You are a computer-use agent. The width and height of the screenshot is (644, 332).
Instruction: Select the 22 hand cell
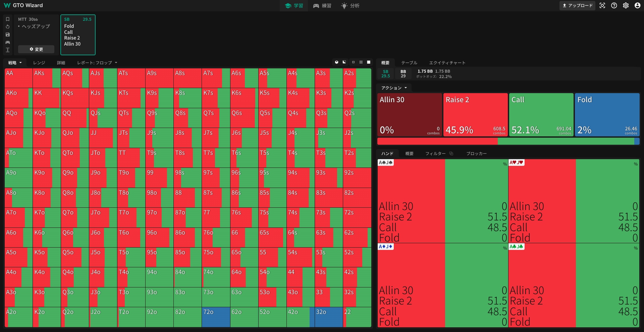coord(357,317)
